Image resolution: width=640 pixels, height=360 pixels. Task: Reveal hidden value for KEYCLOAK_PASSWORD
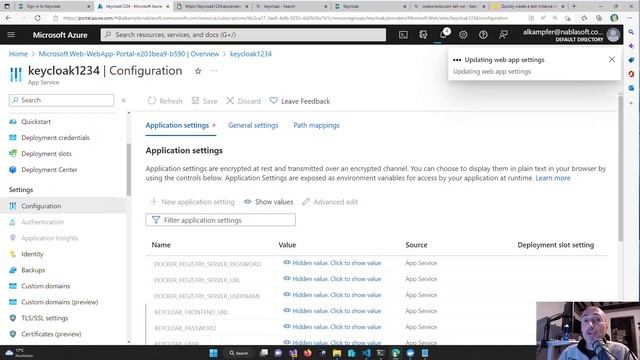pyautogui.click(x=332, y=327)
